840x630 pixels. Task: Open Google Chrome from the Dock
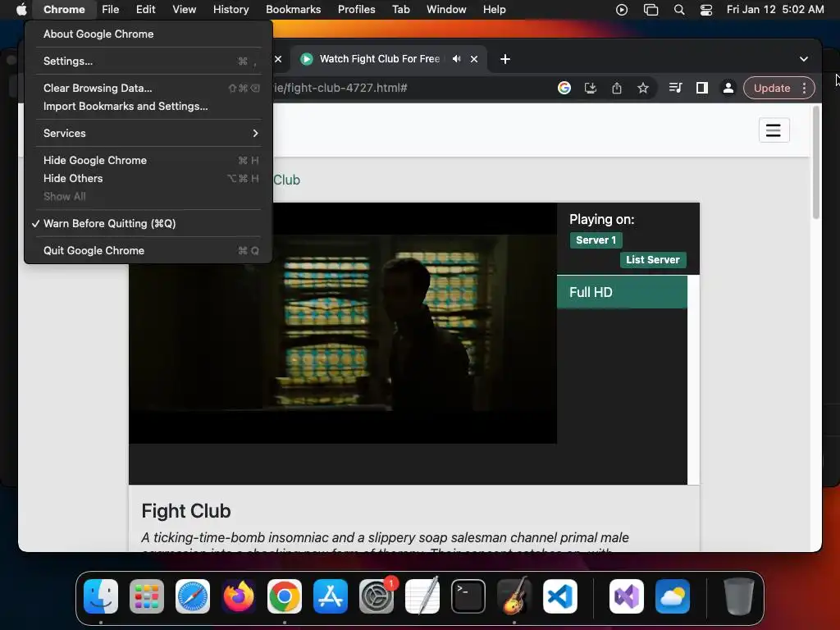point(285,596)
